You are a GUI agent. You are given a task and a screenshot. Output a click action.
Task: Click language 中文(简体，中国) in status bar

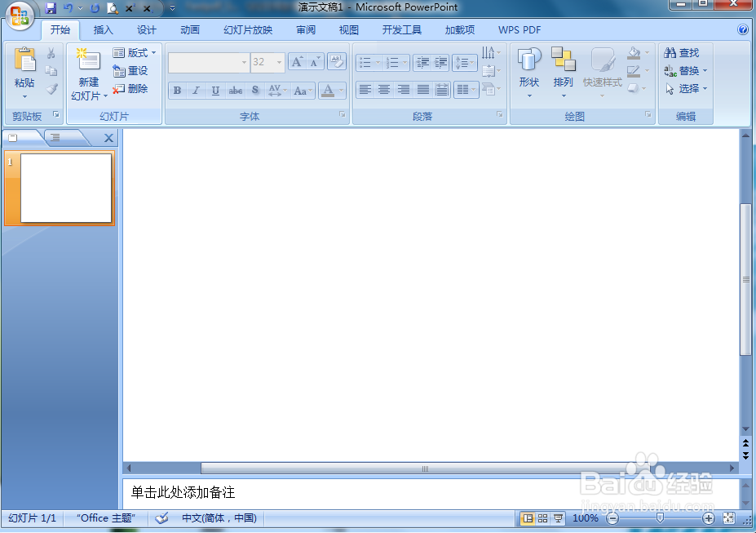[219, 518]
